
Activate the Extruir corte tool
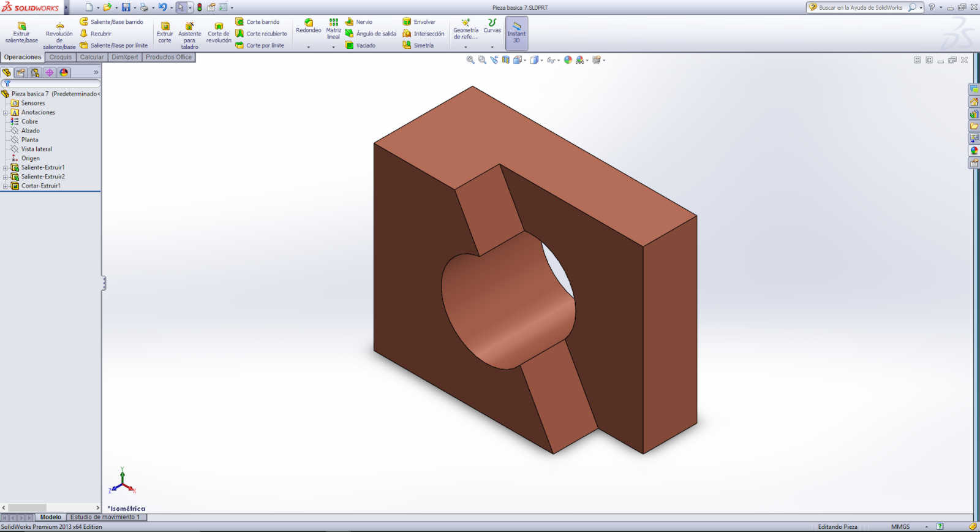[x=165, y=33]
